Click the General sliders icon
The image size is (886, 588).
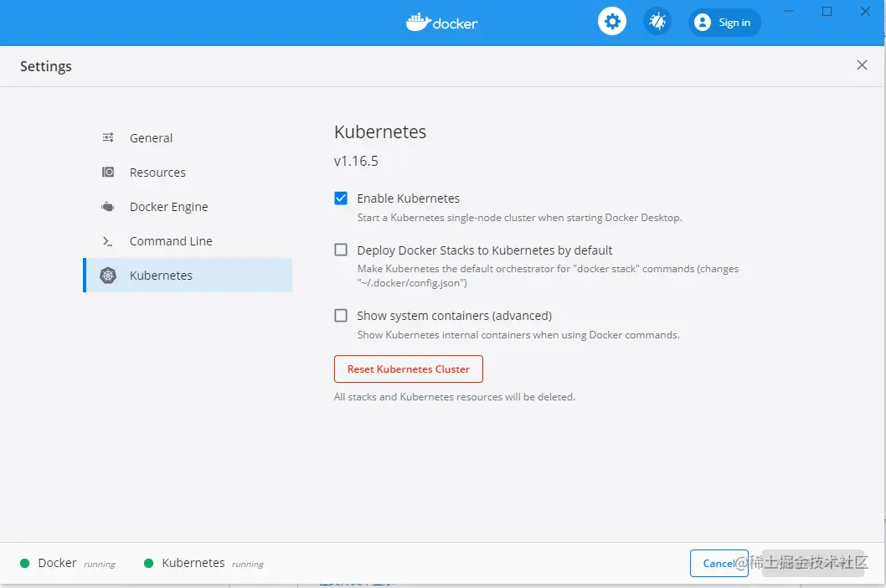click(108, 137)
